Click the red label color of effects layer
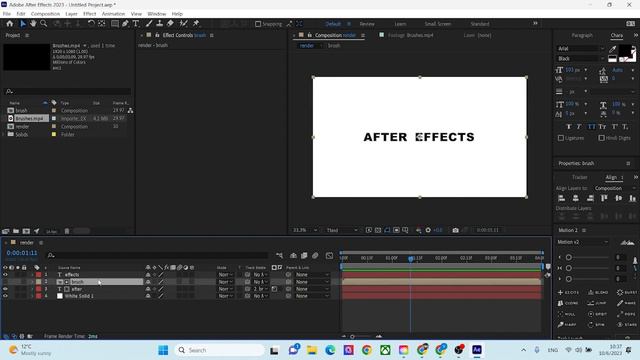The width and height of the screenshot is (640, 360). (38, 275)
